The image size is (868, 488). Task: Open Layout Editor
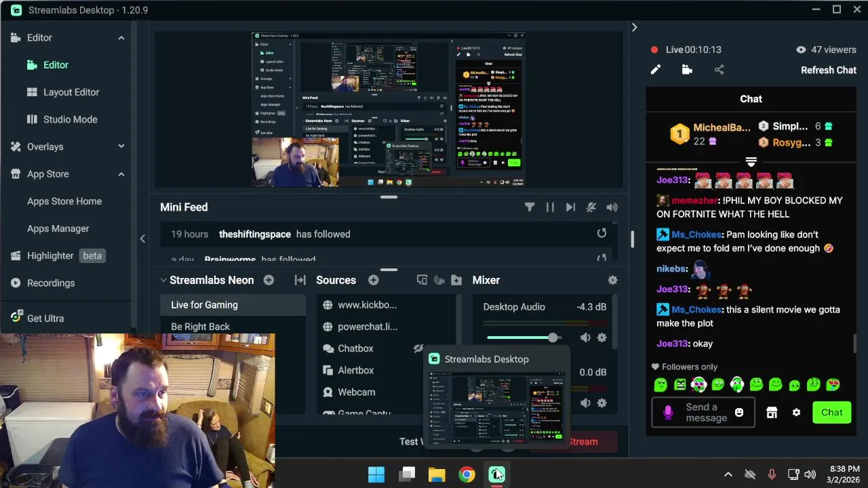pos(71,92)
